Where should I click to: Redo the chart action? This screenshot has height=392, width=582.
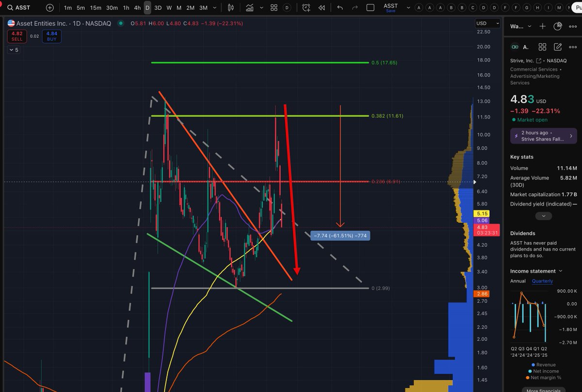pos(355,8)
